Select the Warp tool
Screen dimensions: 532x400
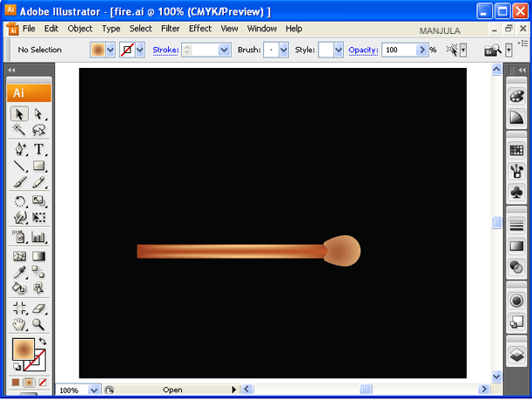pos(19,217)
